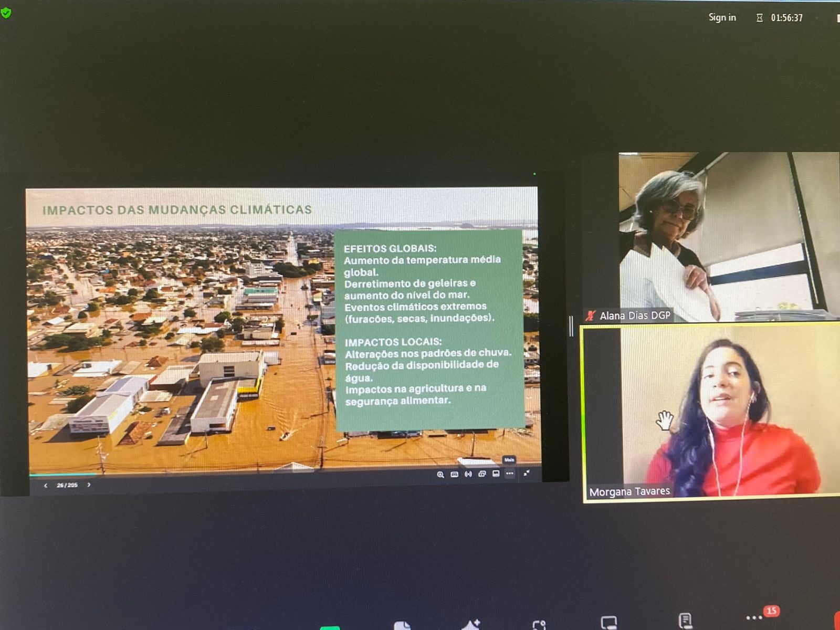Click the overlapping windows icon in slide toolbar

click(x=482, y=474)
